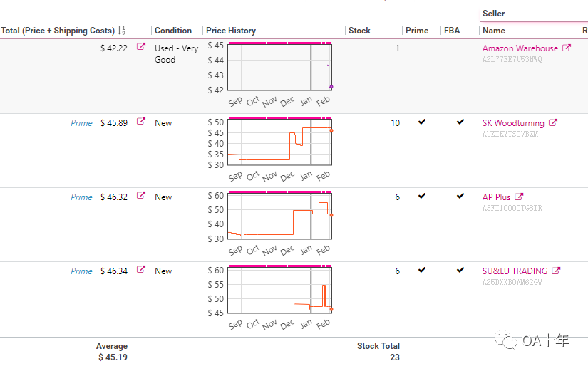Click the Condition column header

173,31
